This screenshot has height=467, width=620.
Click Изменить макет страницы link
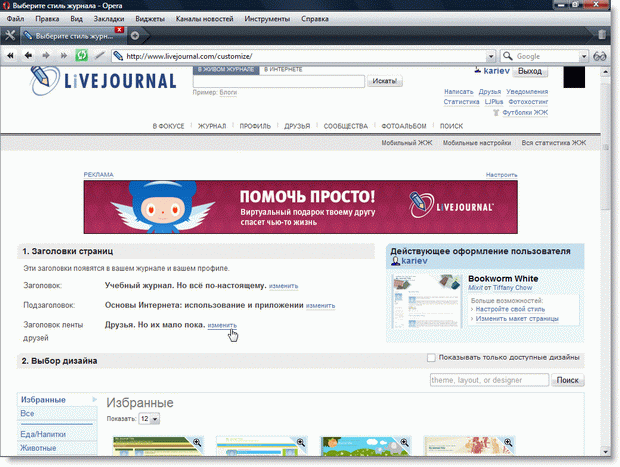(517, 319)
